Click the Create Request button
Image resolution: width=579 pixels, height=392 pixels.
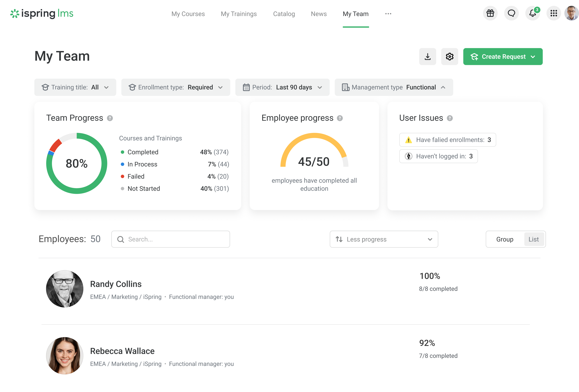[x=503, y=56]
